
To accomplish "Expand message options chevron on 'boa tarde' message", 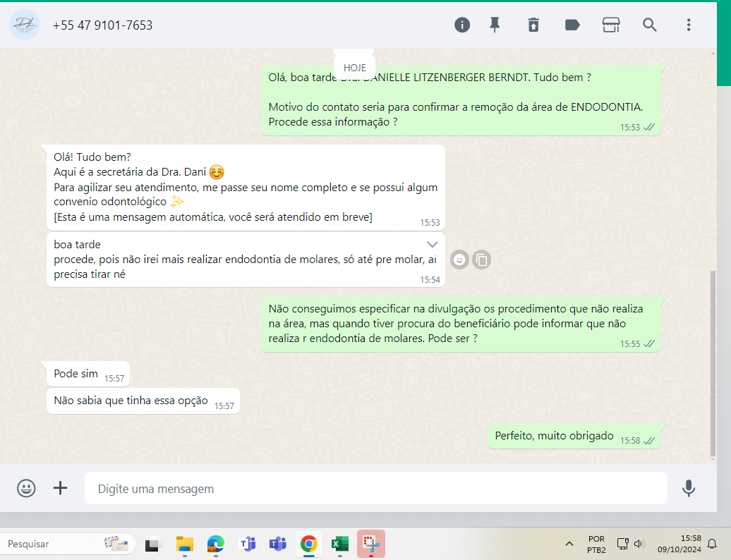I will click(x=432, y=244).
